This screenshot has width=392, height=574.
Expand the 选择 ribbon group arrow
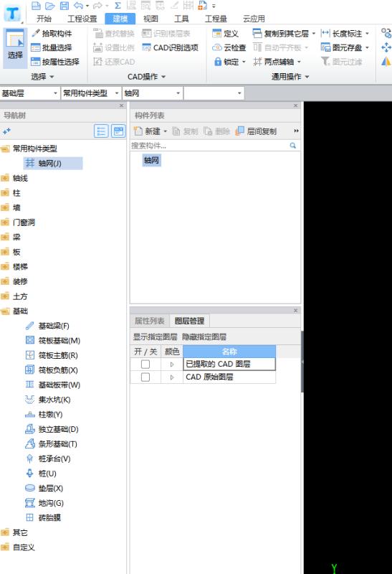click(x=52, y=77)
